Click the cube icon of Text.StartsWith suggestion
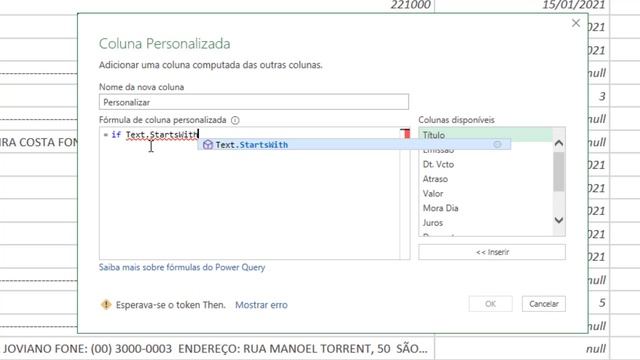Image resolution: width=640 pixels, height=360 pixels. pos(208,144)
